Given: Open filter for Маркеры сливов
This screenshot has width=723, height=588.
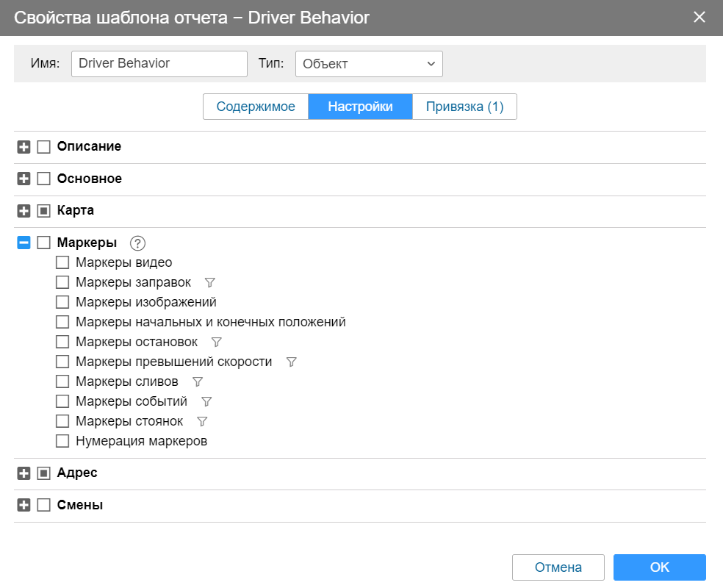Looking at the screenshot, I should (197, 381).
